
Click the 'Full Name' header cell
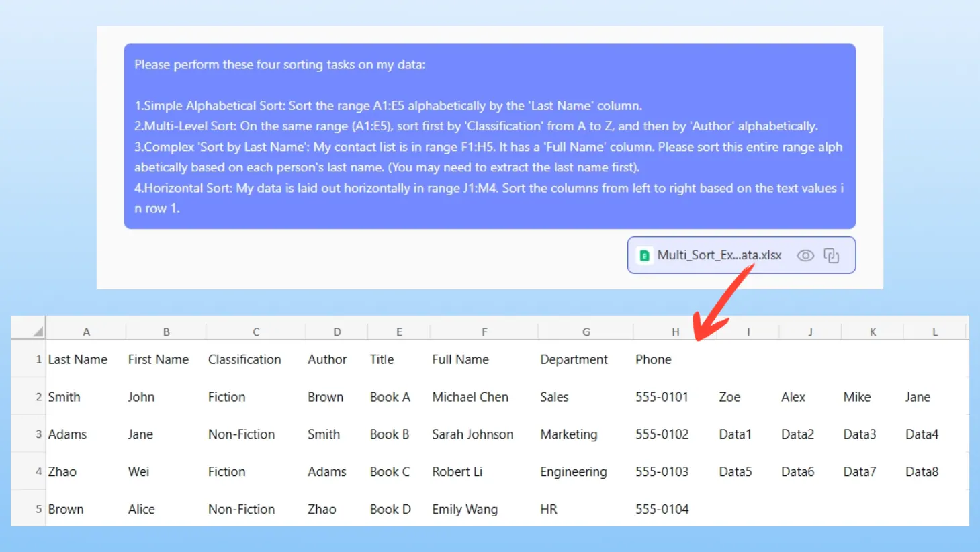click(461, 360)
